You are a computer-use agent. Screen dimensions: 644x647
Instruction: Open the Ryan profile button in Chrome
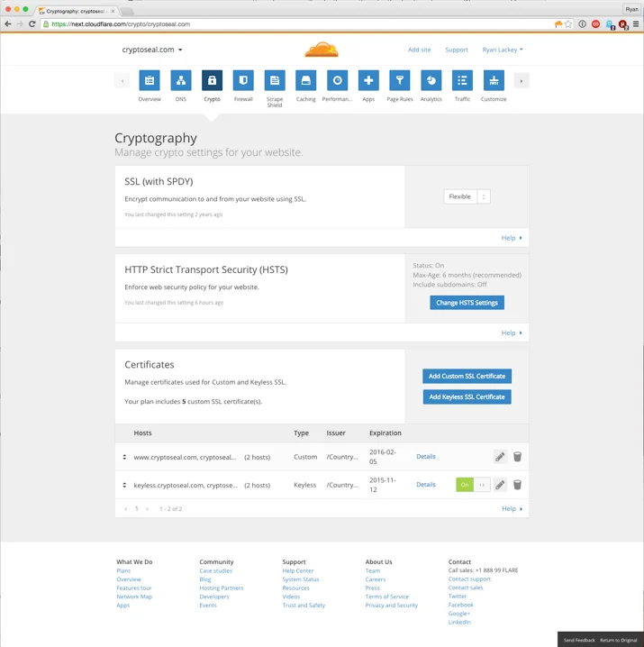point(631,9)
